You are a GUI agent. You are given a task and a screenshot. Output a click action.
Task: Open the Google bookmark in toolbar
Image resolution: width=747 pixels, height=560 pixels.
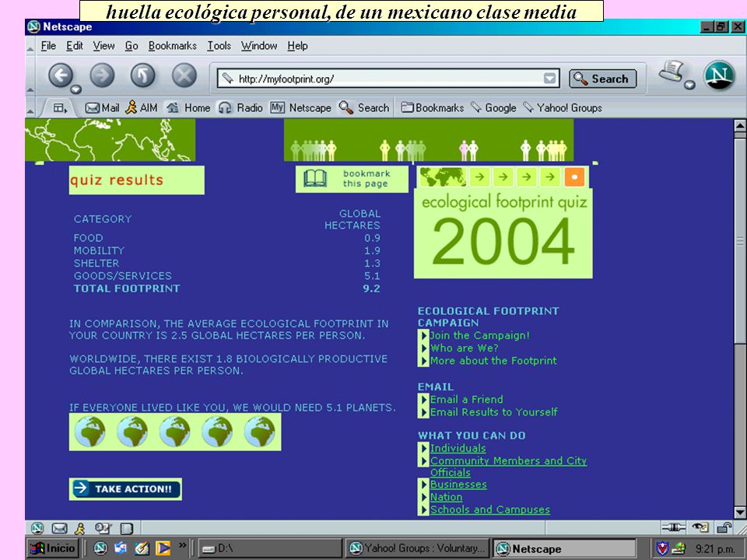click(x=493, y=108)
